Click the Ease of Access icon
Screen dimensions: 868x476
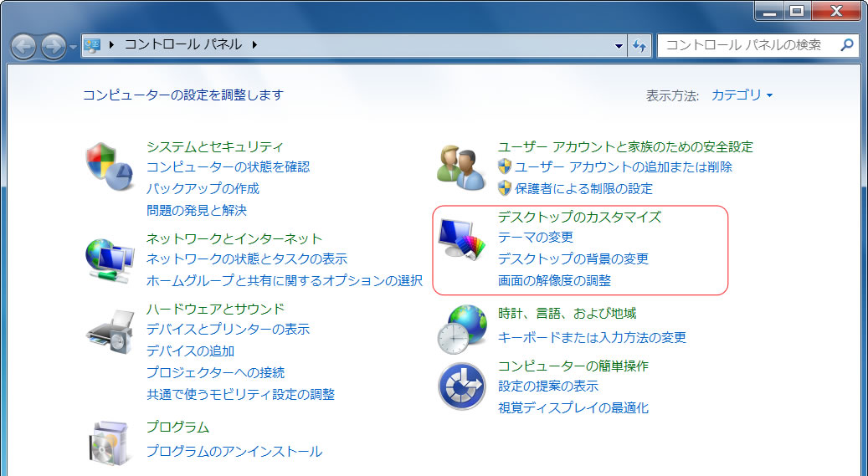[461, 386]
